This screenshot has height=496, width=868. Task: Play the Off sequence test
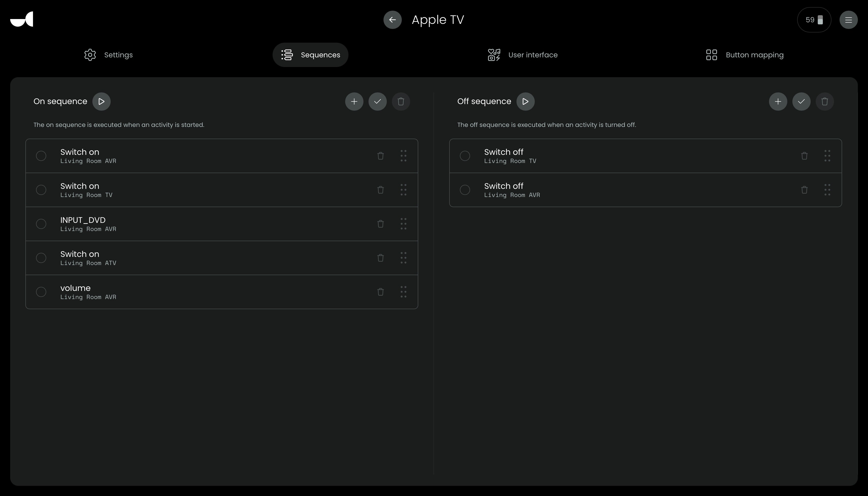coord(525,102)
